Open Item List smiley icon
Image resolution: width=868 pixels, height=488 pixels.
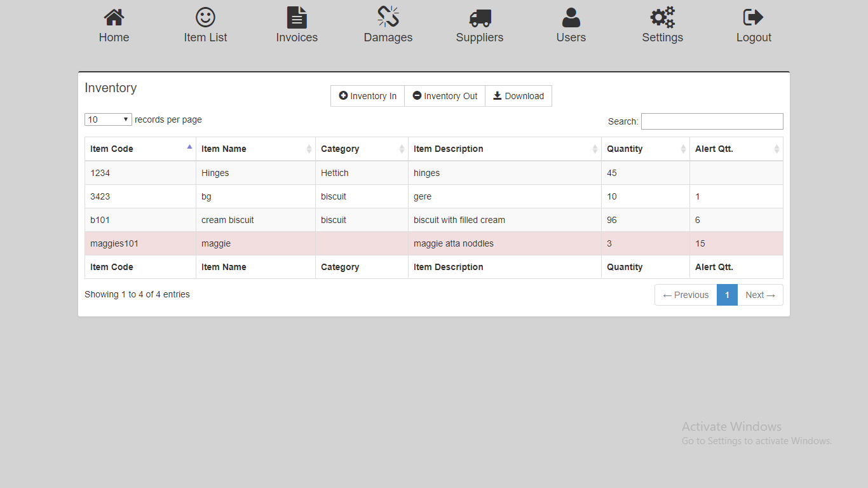pos(205,18)
